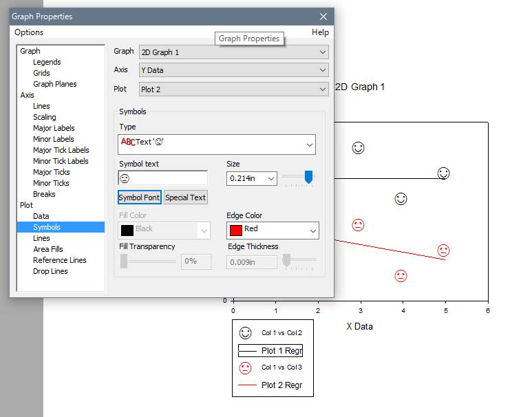Select Major Tick Labels in the tree
Image resolution: width=532 pixels, height=417 pixels.
[x=61, y=150]
